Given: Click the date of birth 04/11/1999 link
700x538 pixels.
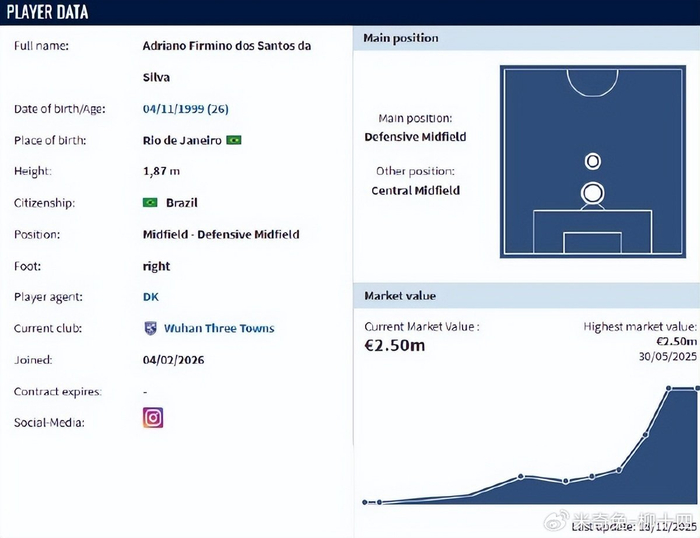Looking at the screenshot, I should pos(186,109).
